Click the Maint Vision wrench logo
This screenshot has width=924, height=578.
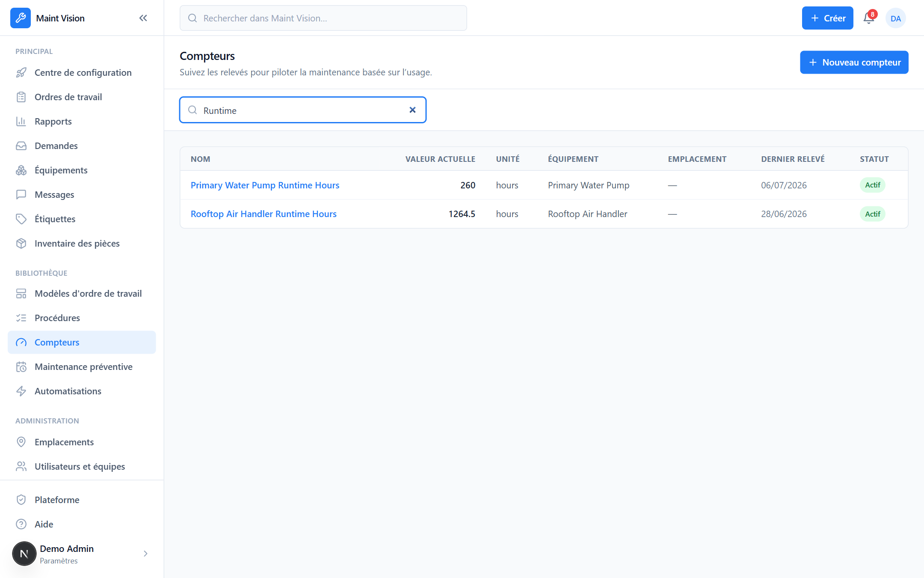pos(21,18)
